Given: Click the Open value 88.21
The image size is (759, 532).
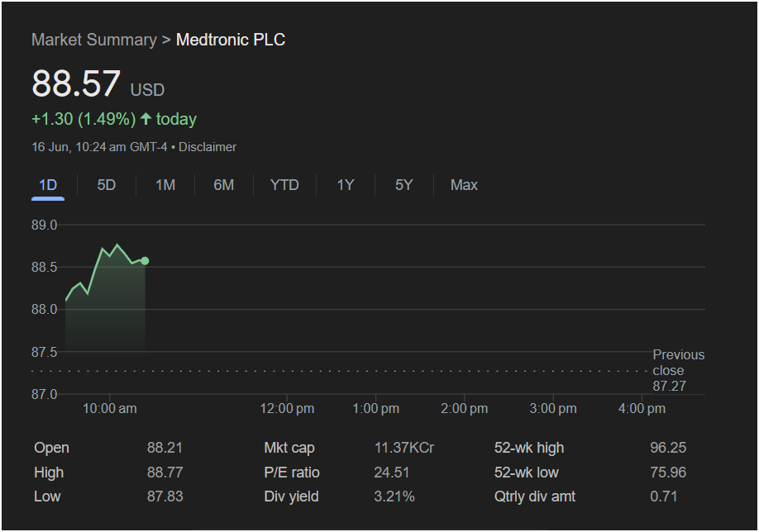Looking at the screenshot, I should tap(165, 448).
